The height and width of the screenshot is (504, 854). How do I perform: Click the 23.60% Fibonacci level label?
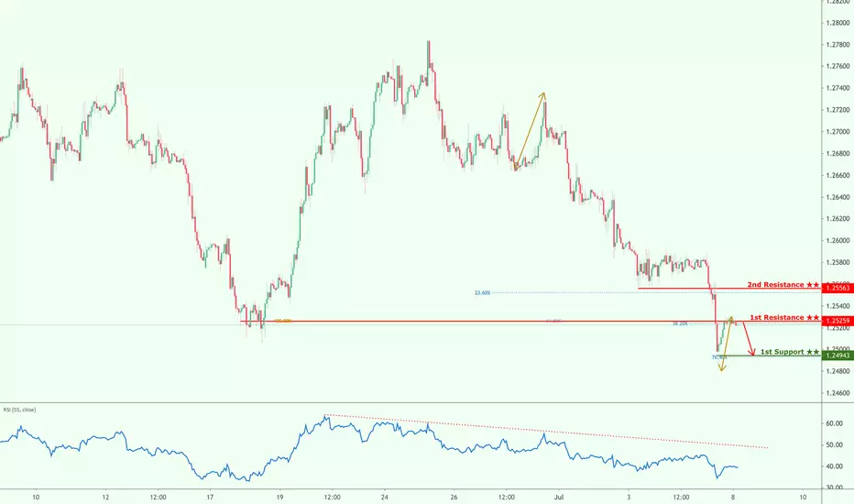click(x=482, y=292)
